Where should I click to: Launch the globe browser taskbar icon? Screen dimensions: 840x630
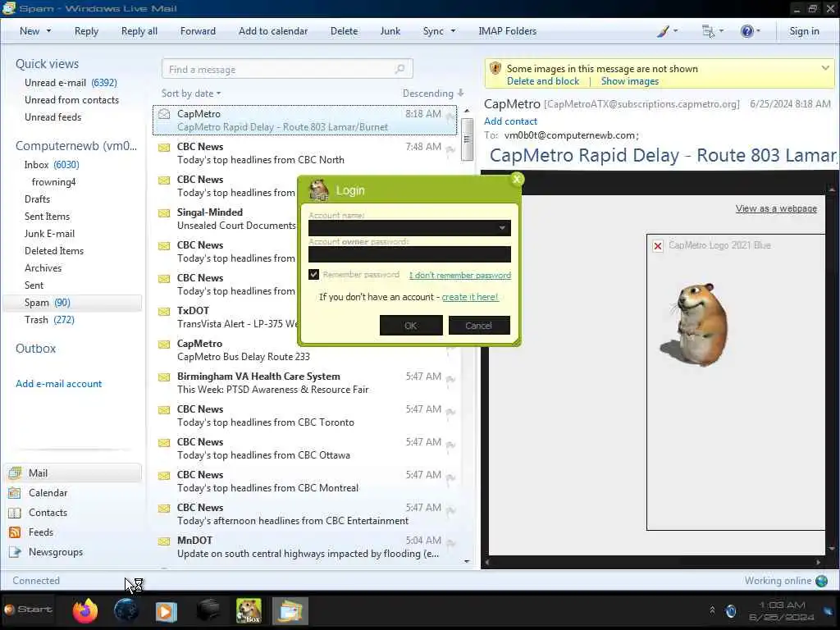(x=126, y=610)
